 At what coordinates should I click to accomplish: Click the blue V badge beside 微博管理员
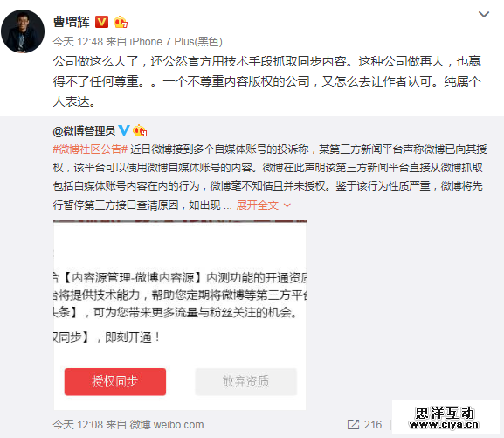[x=124, y=130]
